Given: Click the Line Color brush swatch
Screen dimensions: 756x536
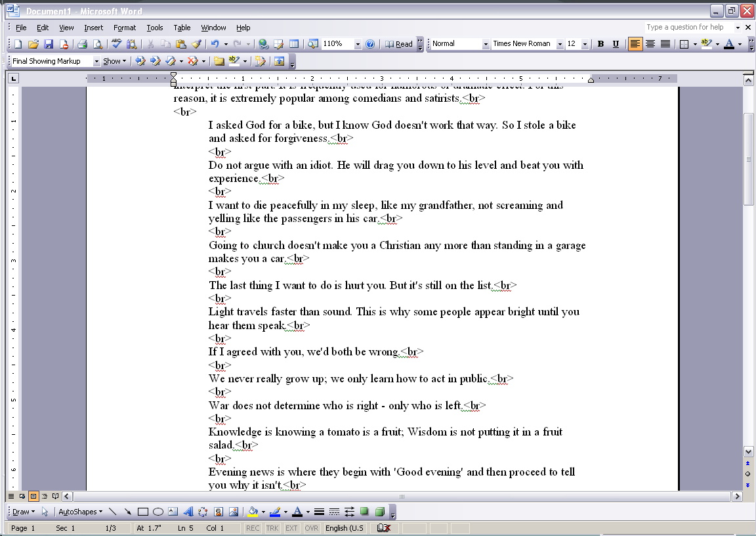Looking at the screenshot, I should coord(275,512).
